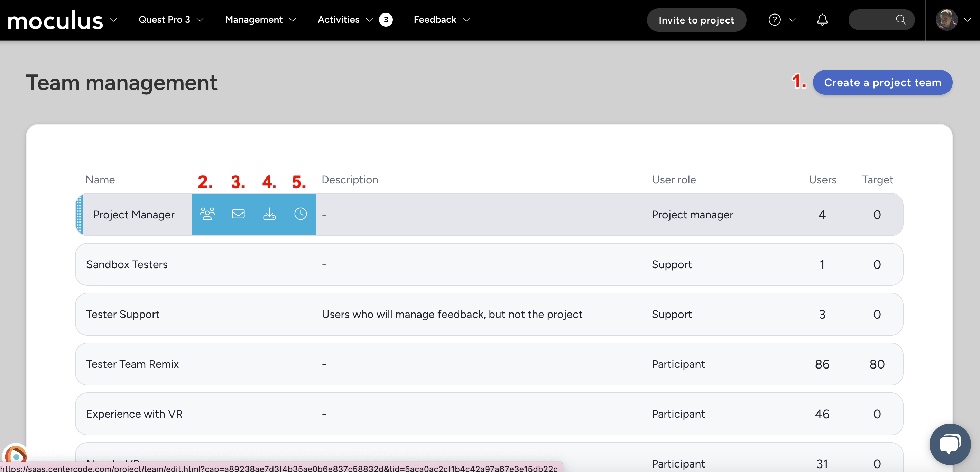Open the Feedback menu

coord(435,20)
